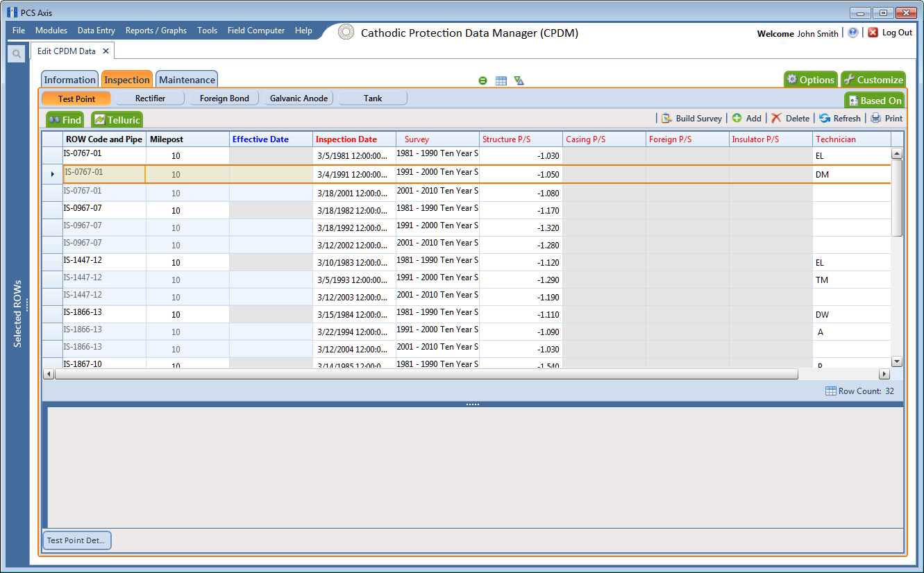This screenshot has height=573, width=924.
Task: Click the Casing P/S column header
Action: pyautogui.click(x=604, y=139)
